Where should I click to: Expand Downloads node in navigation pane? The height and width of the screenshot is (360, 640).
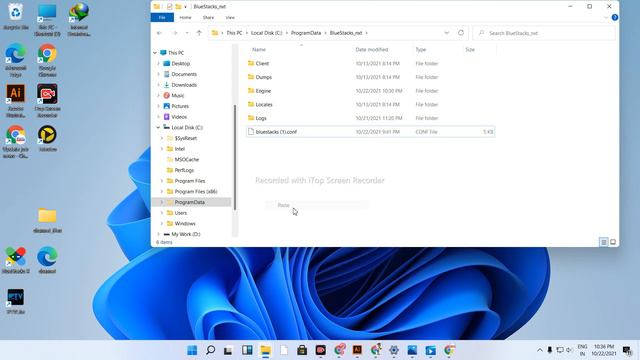coord(158,85)
